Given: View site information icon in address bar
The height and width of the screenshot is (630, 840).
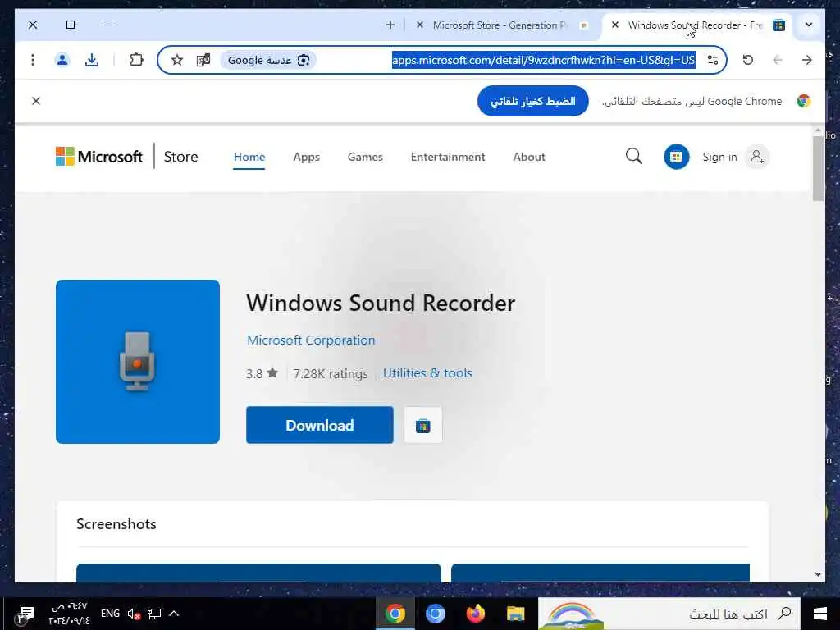Looking at the screenshot, I should coord(713,60).
